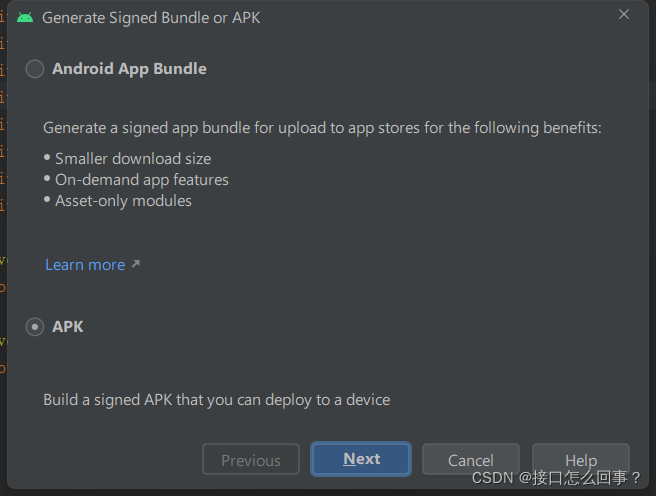656x496 pixels.
Task: Click the On-demand app features bullet
Action: coord(142,180)
